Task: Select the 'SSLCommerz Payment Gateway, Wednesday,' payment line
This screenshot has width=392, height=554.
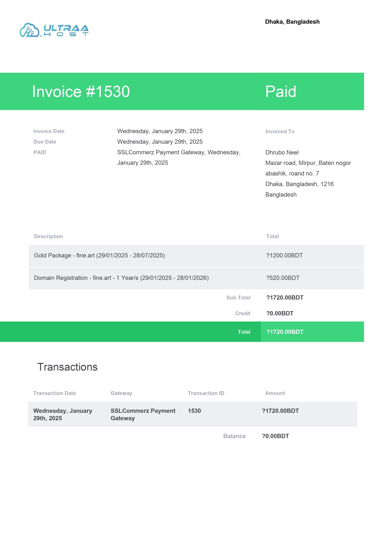Action: click(x=179, y=152)
